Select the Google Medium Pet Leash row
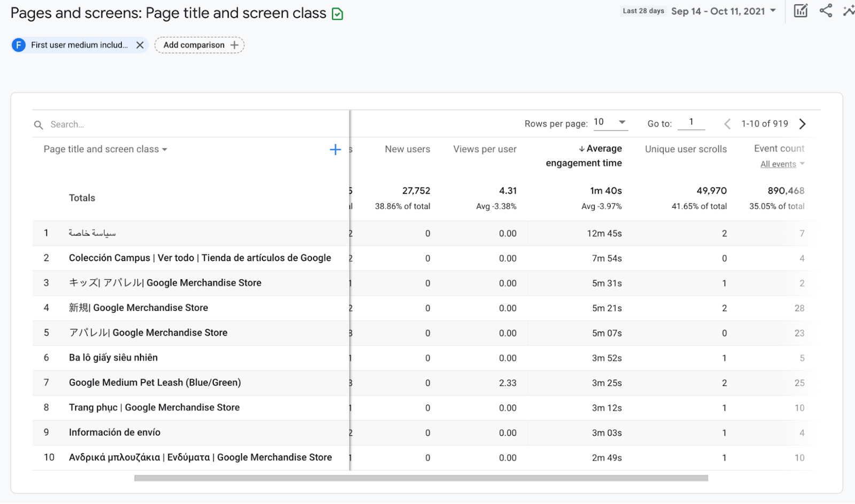Screen dimensions: 855x504 click(154, 382)
